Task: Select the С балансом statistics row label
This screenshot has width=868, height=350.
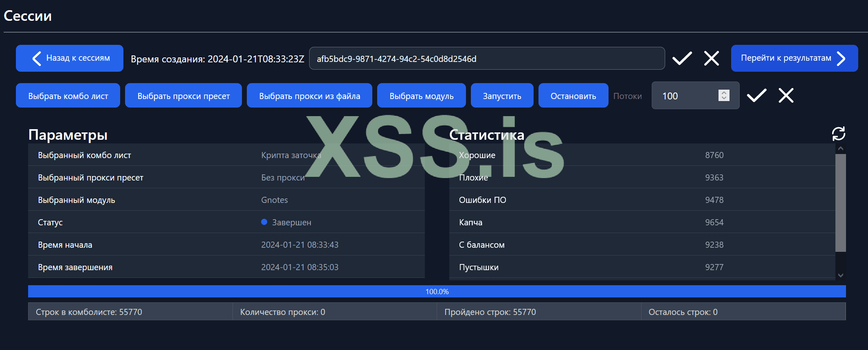Action: pos(482,245)
